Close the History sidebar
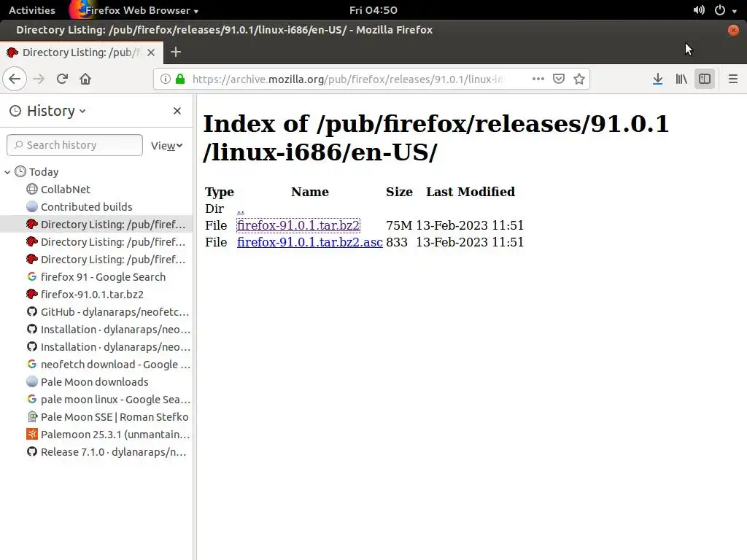This screenshot has width=747, height=560. (177, 111)
